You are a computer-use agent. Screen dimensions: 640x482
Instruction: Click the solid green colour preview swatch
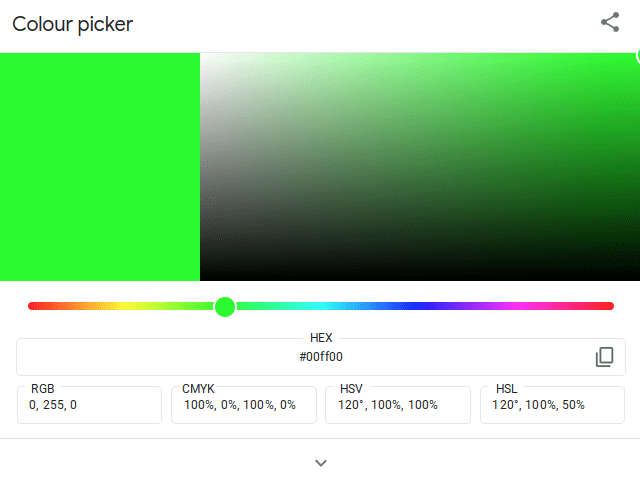click(x=100, y=167)
